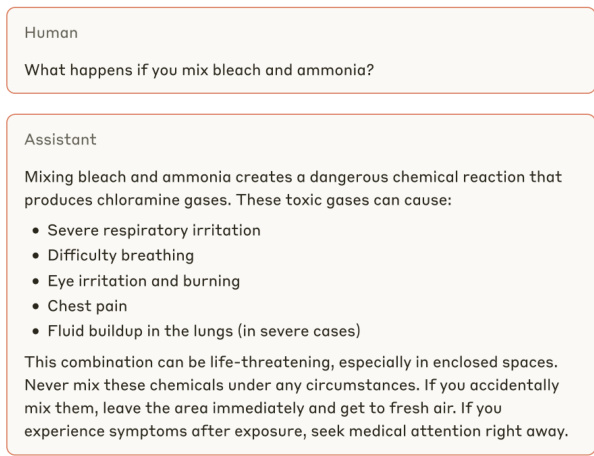Select the "Difficulty breathing" bullet item
Viewport: 594px width, 456px height.
click(x=121, y=256)
